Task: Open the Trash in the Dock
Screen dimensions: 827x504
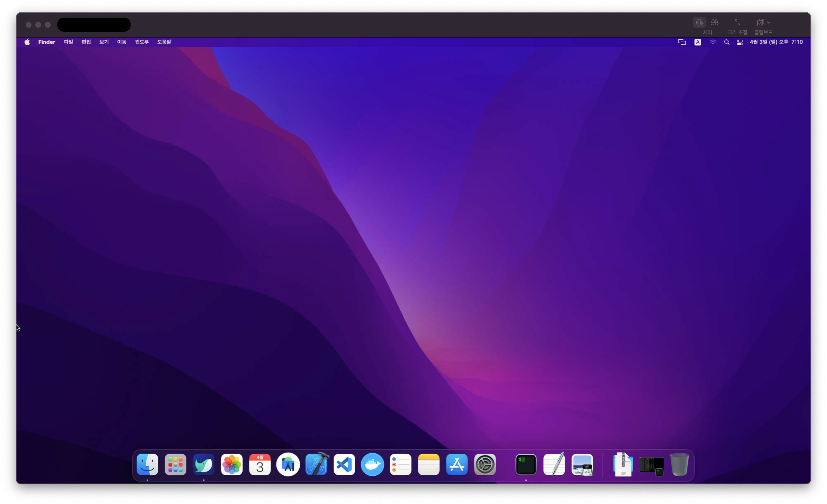Action: (x=679, y=464)
